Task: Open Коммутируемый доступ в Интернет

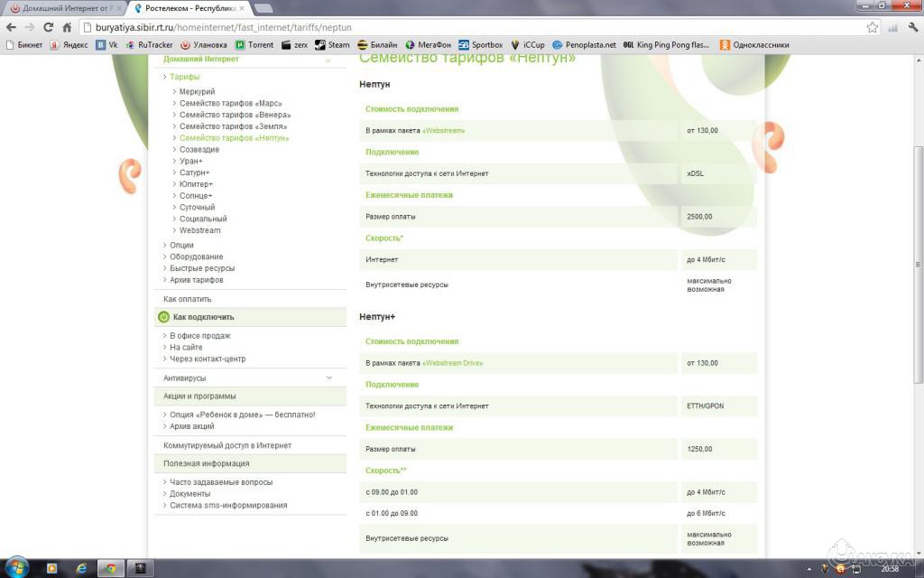Action: coord(227,446)
